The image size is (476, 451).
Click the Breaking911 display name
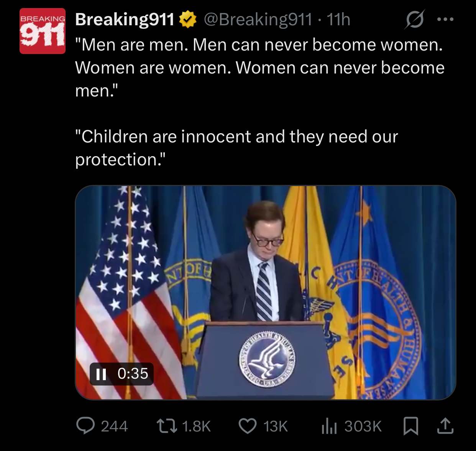tap(125, 20)
